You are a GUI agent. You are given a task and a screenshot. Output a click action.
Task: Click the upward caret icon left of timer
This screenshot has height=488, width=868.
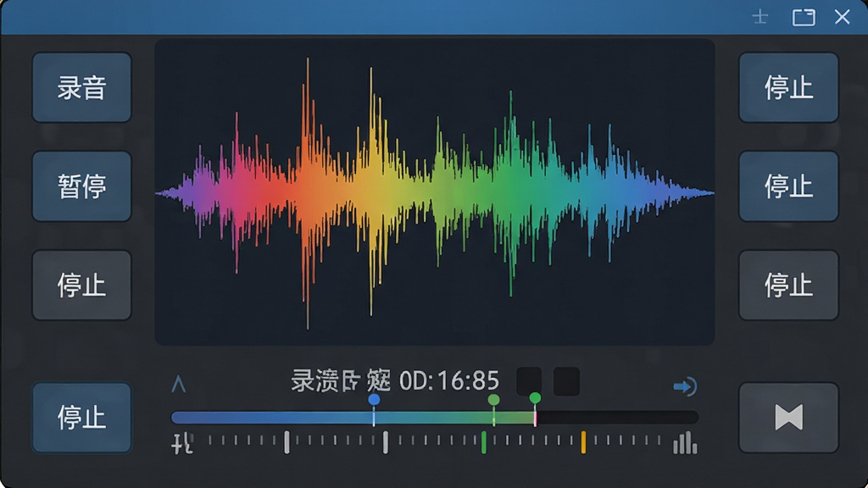click(178, 384)
